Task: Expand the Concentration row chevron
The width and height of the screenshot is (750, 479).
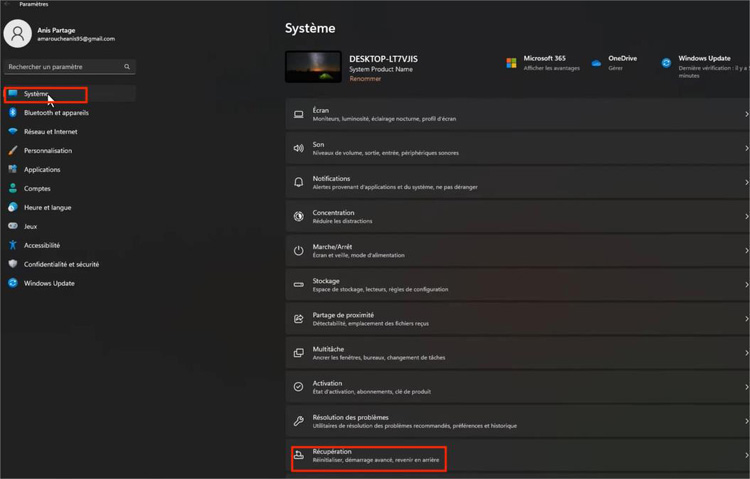Action: tap(746, 216)
